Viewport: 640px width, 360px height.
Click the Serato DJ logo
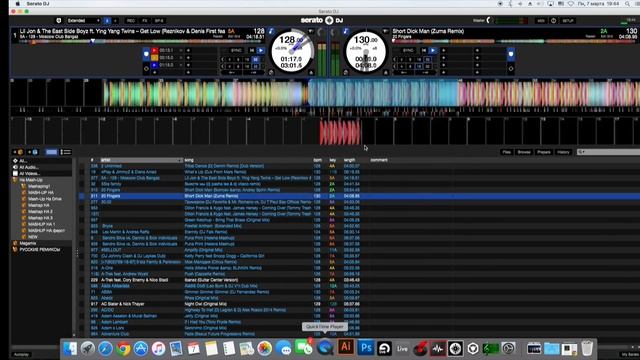322,20
